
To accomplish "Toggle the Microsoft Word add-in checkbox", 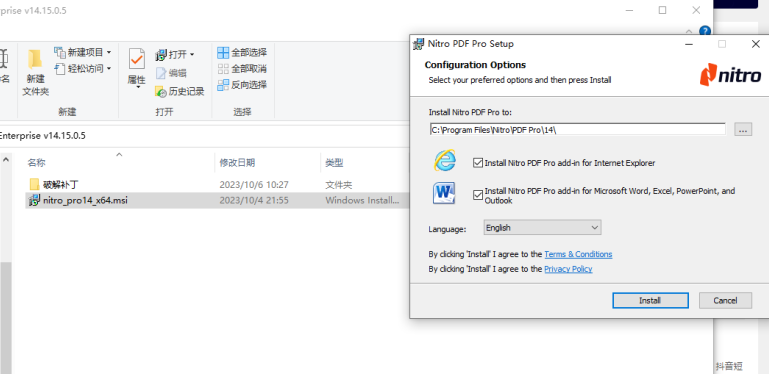I will (x=478, y=195).
